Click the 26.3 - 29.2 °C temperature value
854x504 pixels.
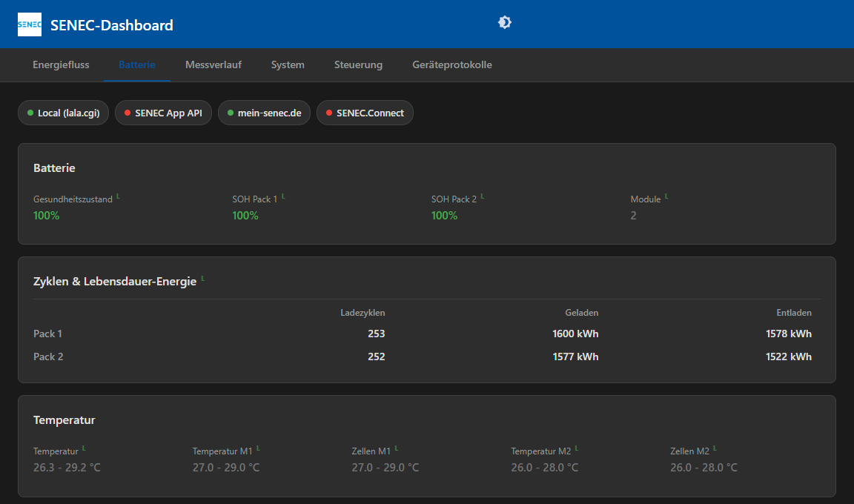pos(67,468)
